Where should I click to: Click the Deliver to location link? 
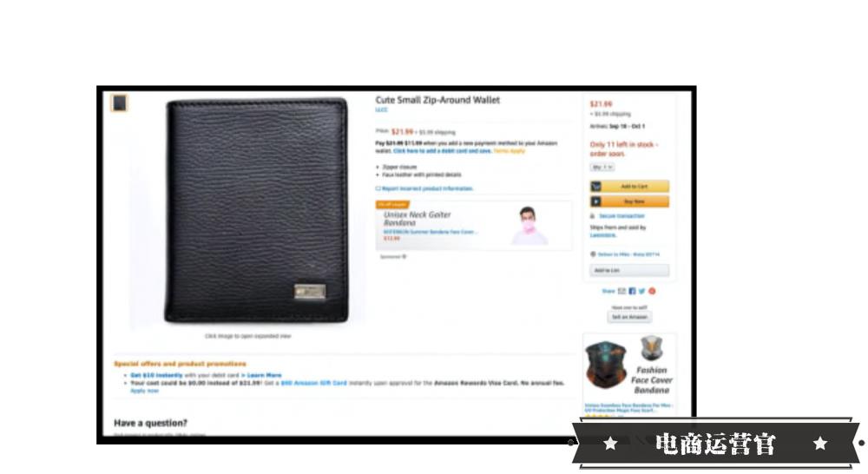coord(628,254)
